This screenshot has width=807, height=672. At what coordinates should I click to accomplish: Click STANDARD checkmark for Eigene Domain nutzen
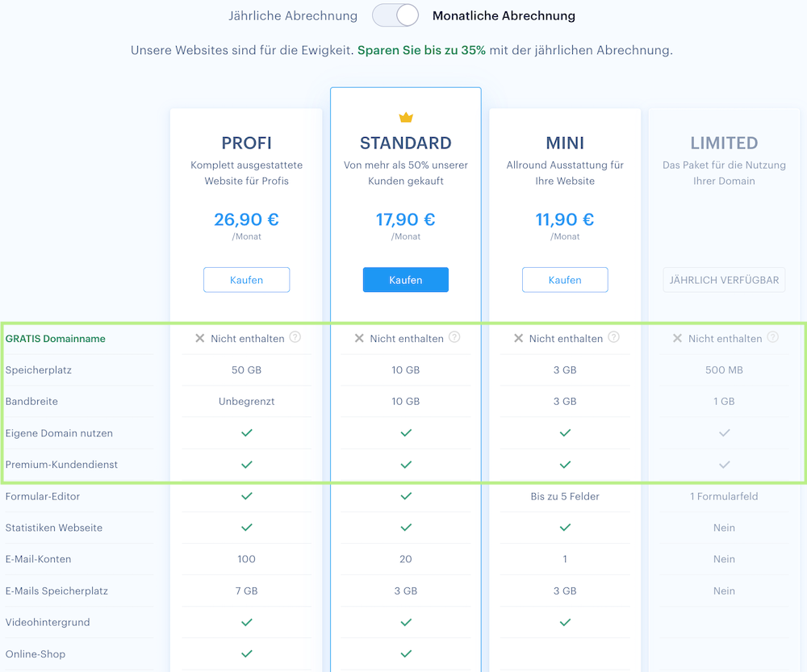point(406,432)
